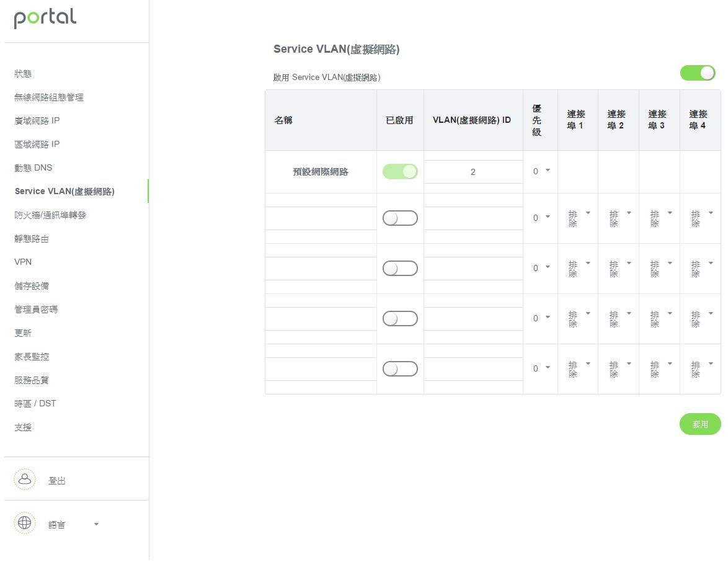This screenshot has height=562, width=728.
Task: Open the 管理員密碼 page
Action: coord(36,310)
